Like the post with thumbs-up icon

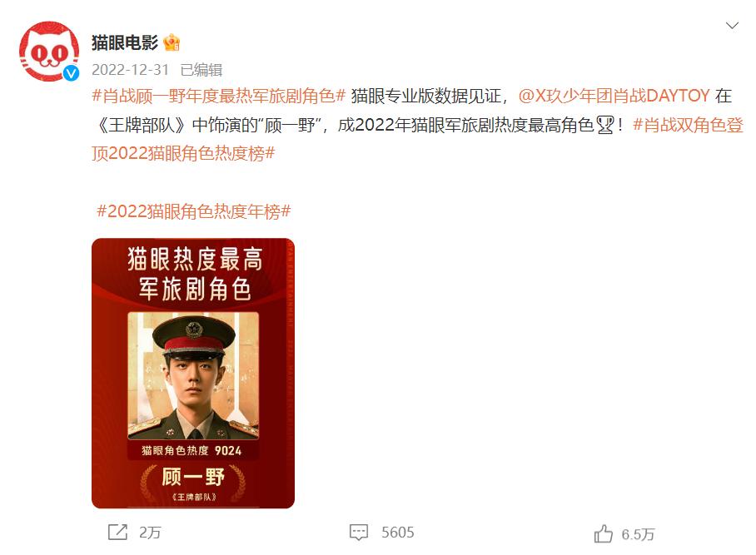[x=603, y=534]
